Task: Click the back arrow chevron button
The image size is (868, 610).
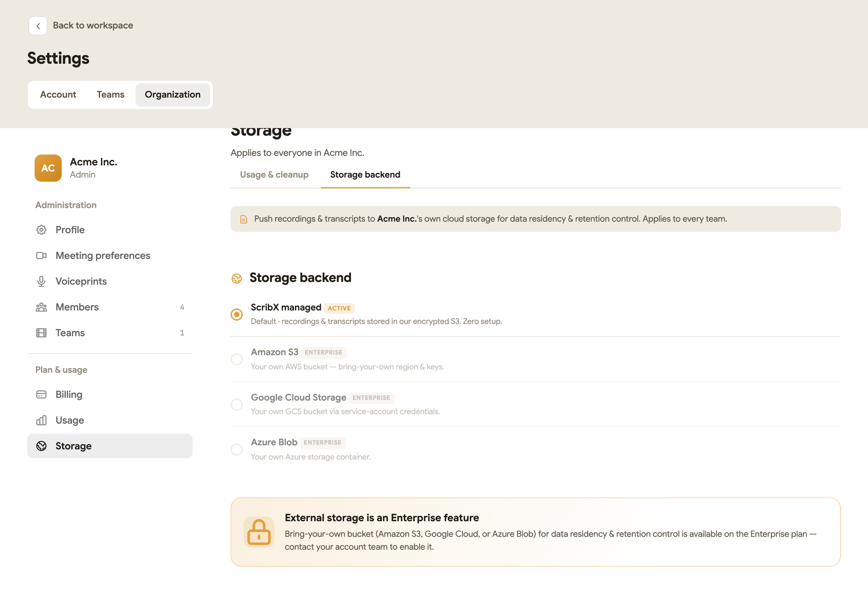Action: click(38, 26)
